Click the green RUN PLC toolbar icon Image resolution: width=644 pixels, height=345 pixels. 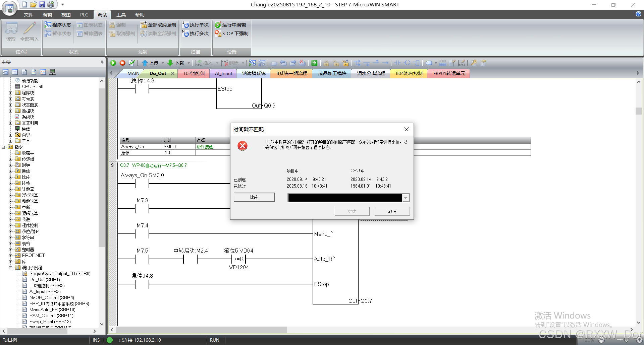[113, 63]
